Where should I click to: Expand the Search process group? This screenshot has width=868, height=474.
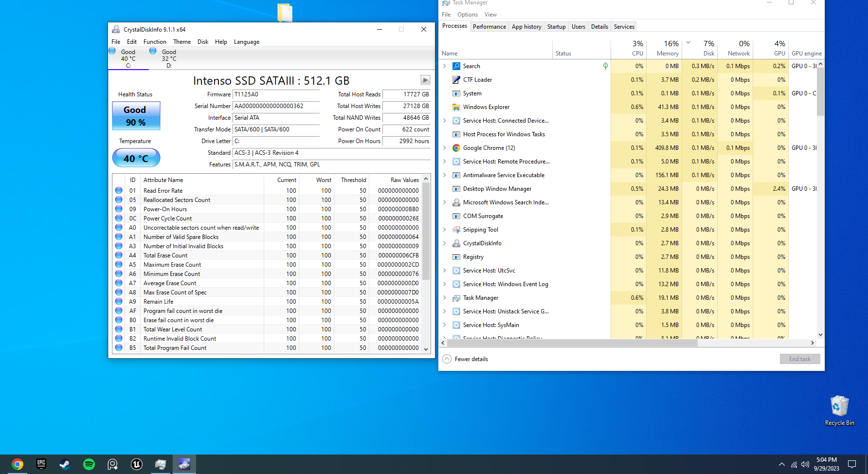coord(444,66)
